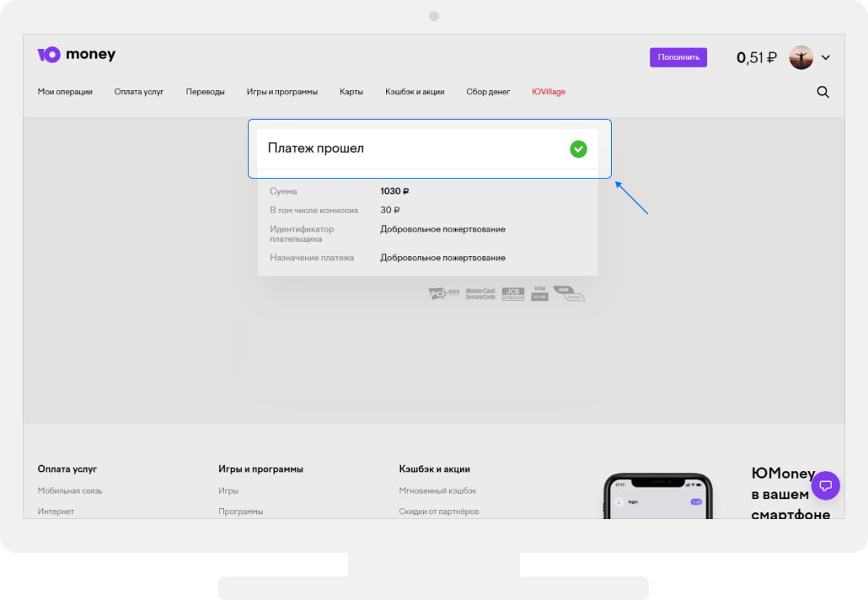The width and height of the screenshot is (868, 600).
Task: Expand the account dropdown chevron
Action: point(826,57)
